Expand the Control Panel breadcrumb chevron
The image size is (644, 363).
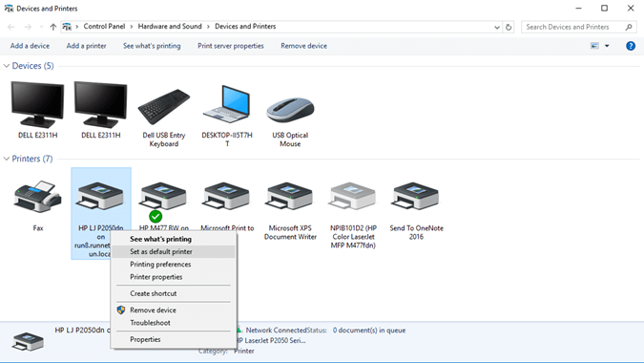[x=132, y=27]
